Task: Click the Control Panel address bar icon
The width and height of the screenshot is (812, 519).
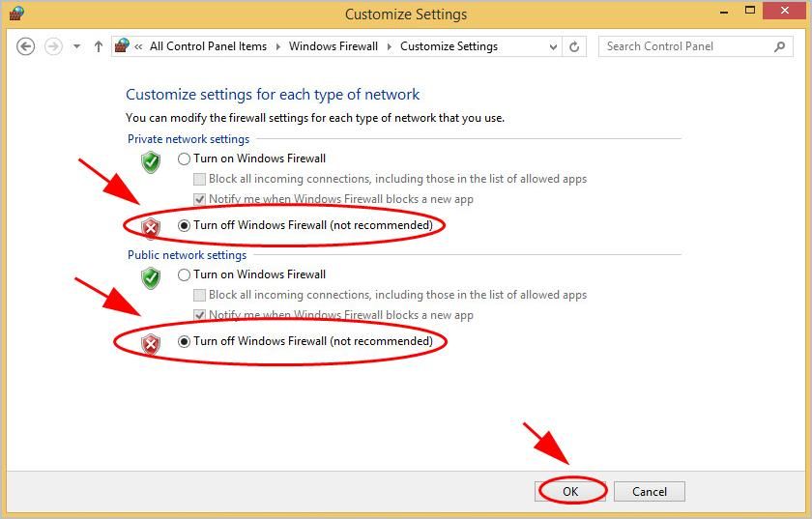Action: 122,46
